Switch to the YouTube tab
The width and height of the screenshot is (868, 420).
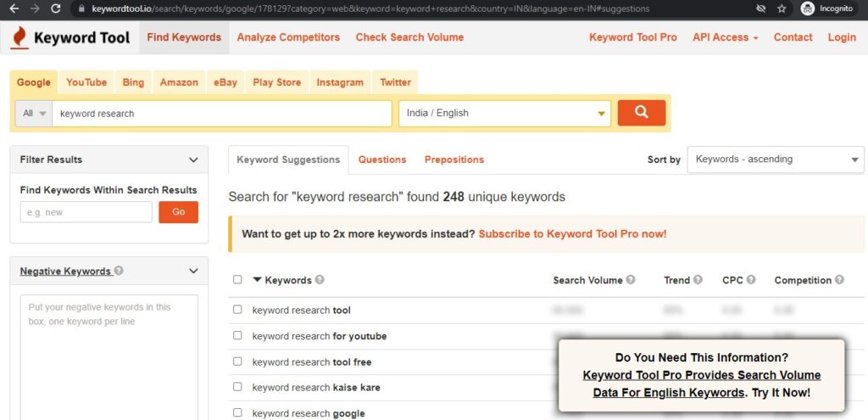click(x=86, y=82)
